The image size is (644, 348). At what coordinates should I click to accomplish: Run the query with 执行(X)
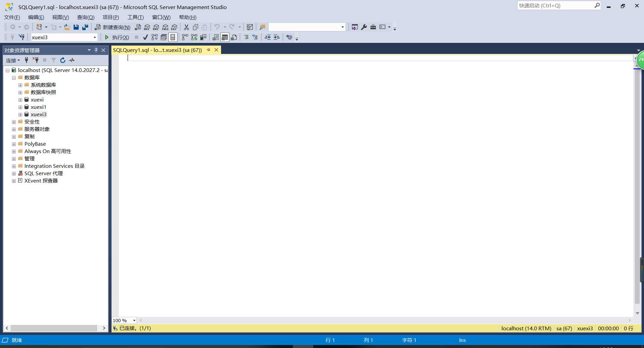point(117,37)
